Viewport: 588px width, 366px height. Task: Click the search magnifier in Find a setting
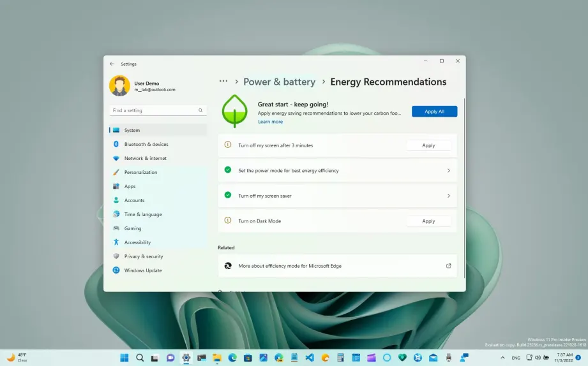(200, 110)
